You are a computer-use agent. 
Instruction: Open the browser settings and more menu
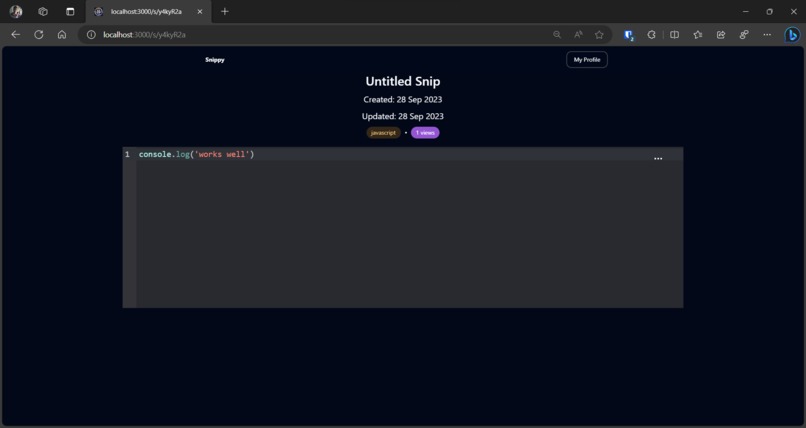[x=767, y=34]
